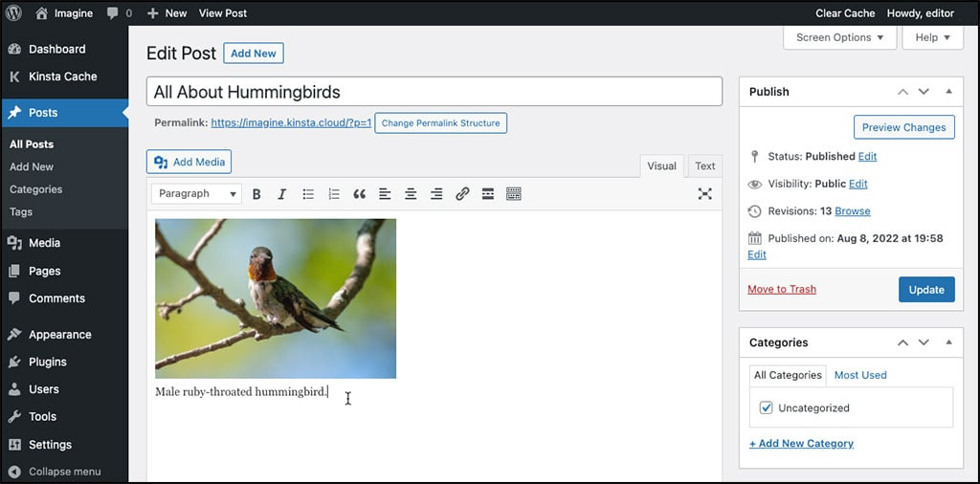Insert Read More tag icon

click(488, 194)
